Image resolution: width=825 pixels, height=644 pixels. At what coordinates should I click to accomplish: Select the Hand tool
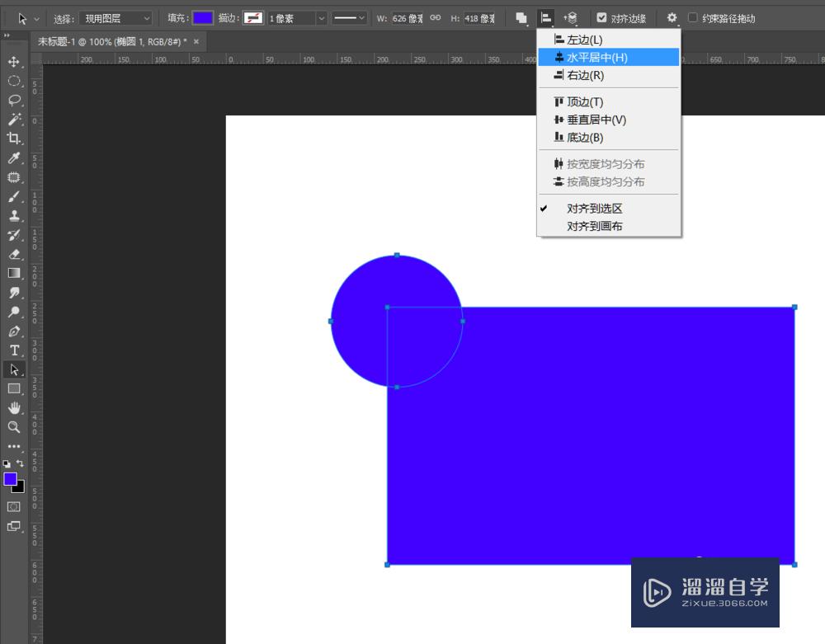14,408
